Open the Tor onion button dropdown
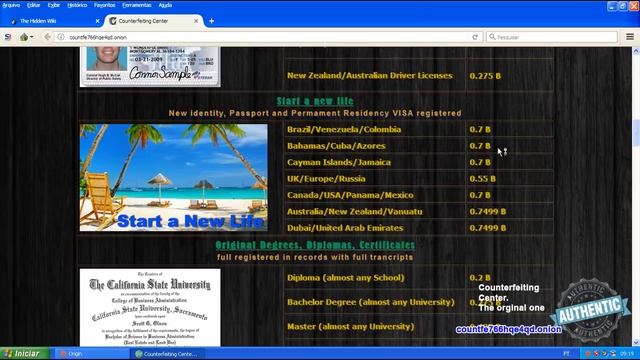This screenshot has height=360, width=640. (27, 37)
